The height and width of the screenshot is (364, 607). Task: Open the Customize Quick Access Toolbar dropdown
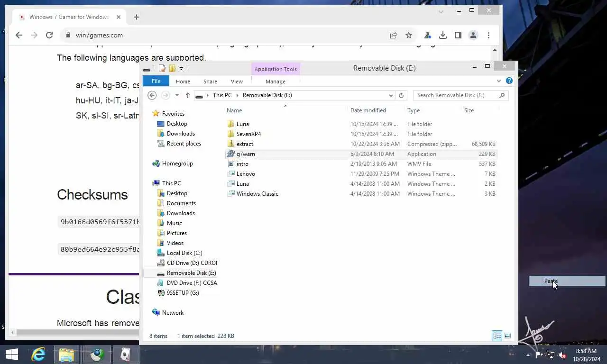pyautogui.click(x=181, y=69)
